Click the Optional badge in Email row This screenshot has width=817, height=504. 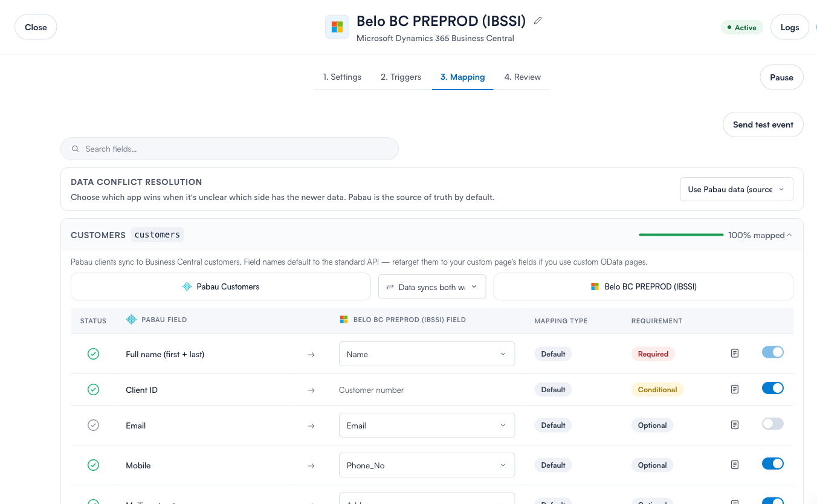point(653,425)
